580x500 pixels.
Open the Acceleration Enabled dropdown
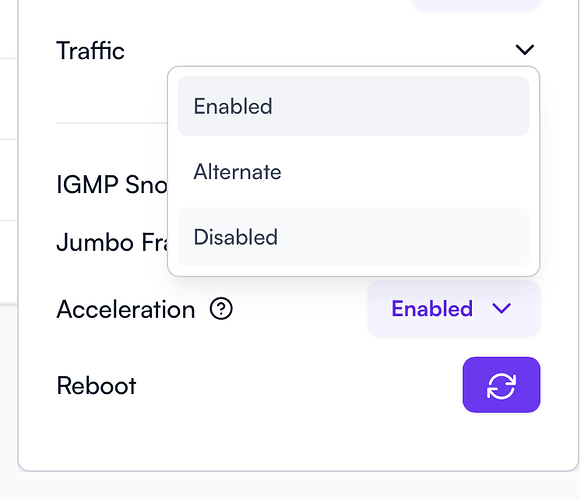453,308
